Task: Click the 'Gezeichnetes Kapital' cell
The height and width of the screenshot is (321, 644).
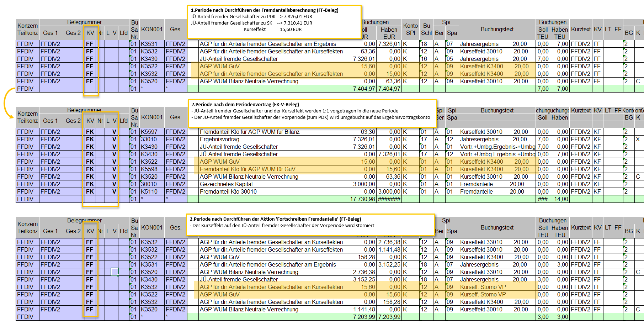Action: click(x=273, y=184)
